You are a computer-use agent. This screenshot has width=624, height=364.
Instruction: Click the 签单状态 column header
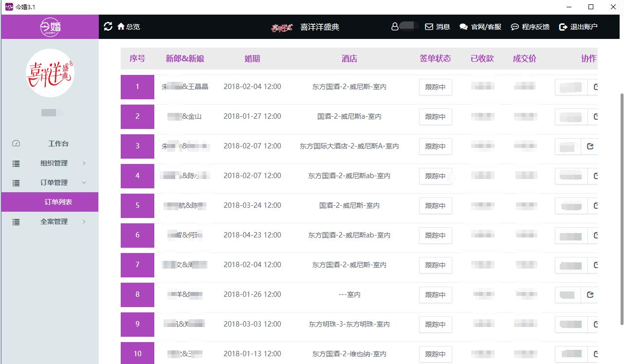[435, 58]
